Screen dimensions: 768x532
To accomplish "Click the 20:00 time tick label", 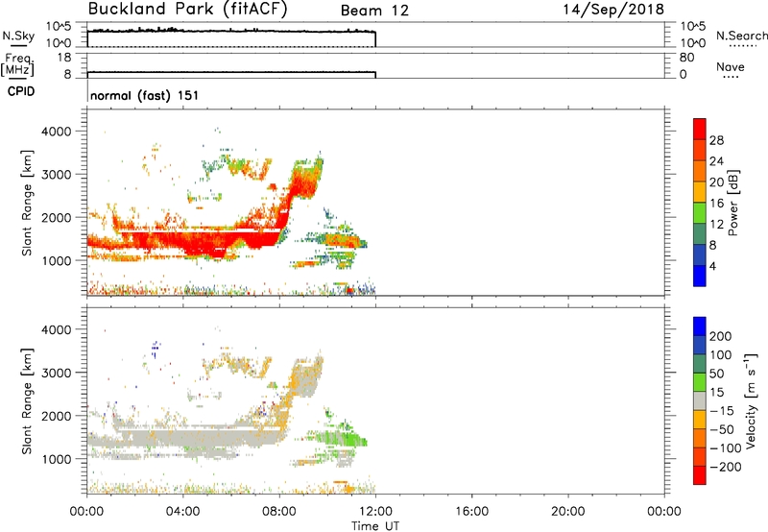I will pos(568,512).
